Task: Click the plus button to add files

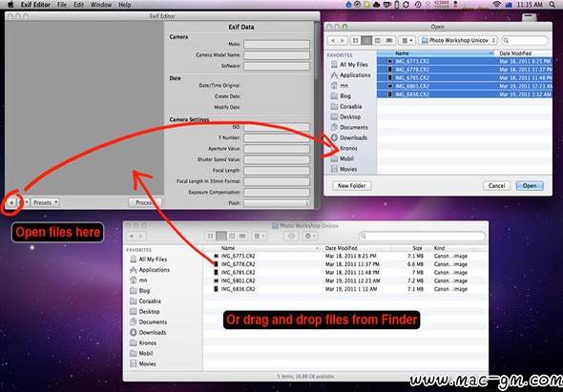Action: point(11,203)
